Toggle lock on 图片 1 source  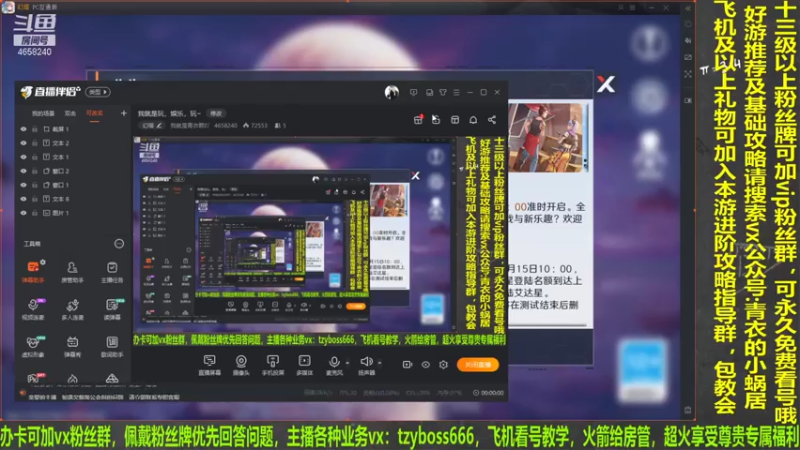(x=35, y=213)
